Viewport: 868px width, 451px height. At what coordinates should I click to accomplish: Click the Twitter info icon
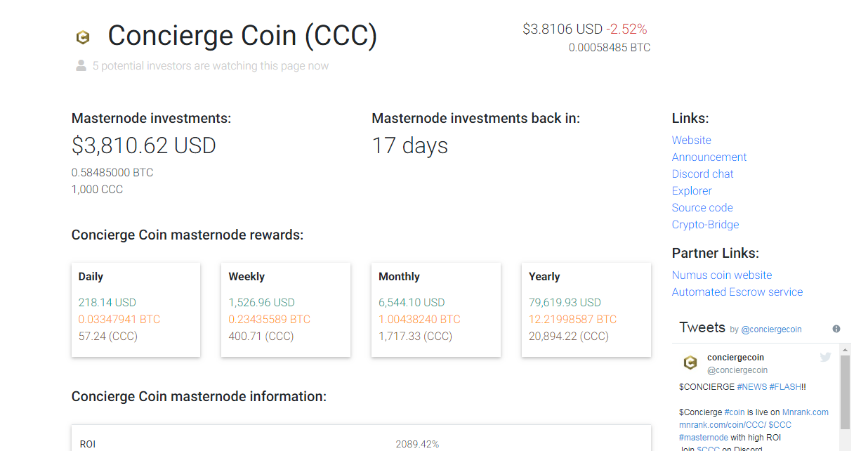tap(836, 329)
